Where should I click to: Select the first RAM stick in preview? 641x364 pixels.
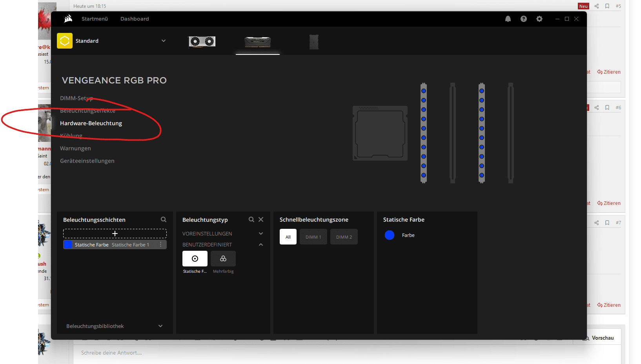coord(424,133)
